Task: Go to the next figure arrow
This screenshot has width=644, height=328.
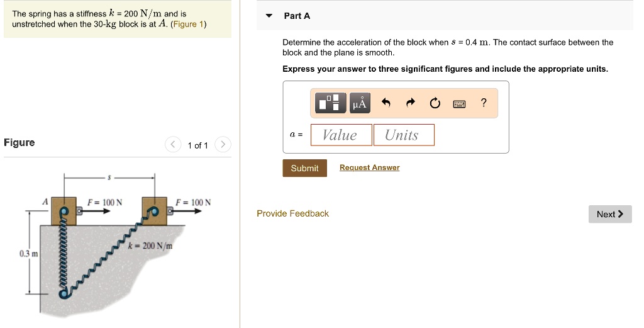Action: (x=223, y=145)
